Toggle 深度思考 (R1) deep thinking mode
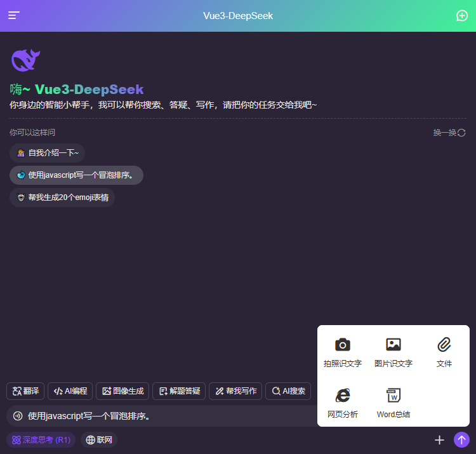The image size is (476, 454). [41, 439]
